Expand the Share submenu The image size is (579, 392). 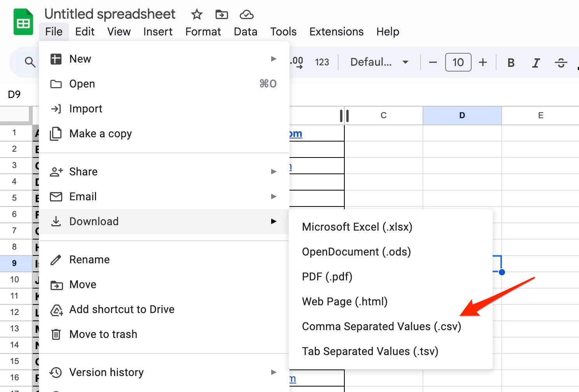tap(163, 171)
